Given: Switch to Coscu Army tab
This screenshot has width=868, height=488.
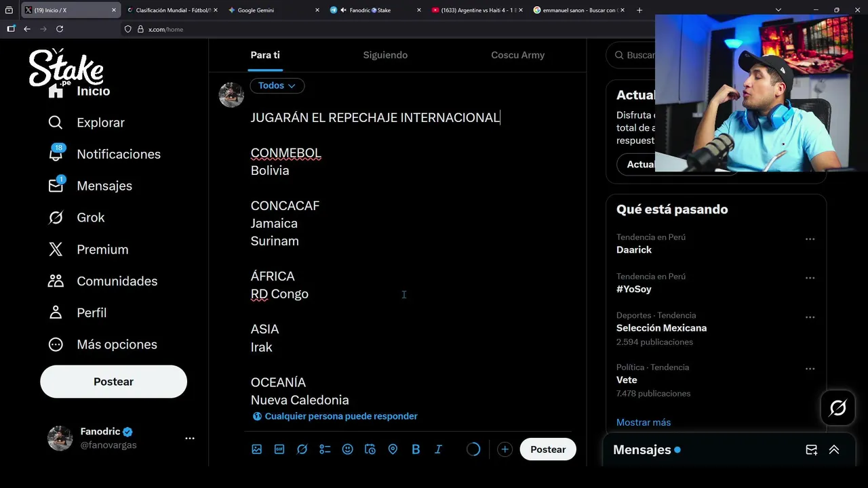Looking at the screenshot, I should pyautogui.click(x=517, y=55).
